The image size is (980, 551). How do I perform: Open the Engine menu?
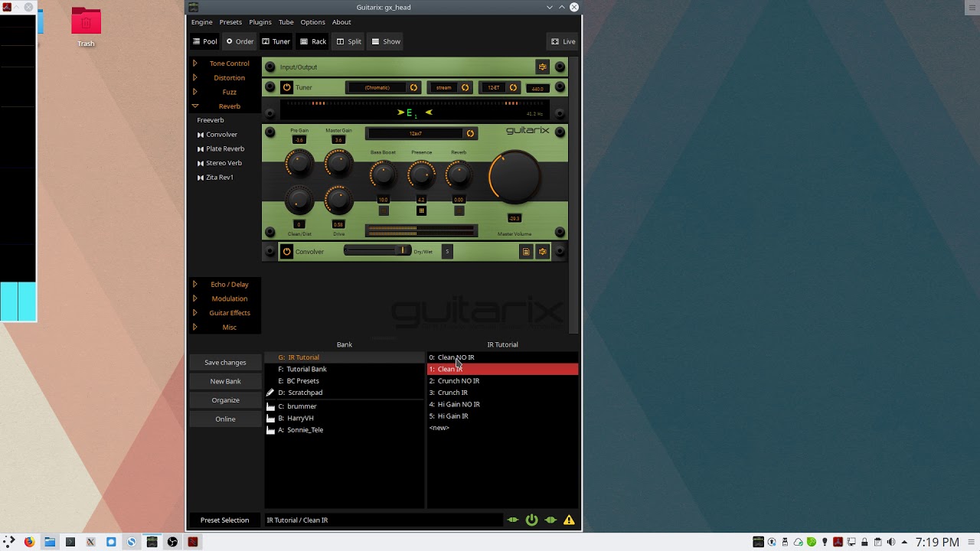pyautogui.click(x=201, y=22)
